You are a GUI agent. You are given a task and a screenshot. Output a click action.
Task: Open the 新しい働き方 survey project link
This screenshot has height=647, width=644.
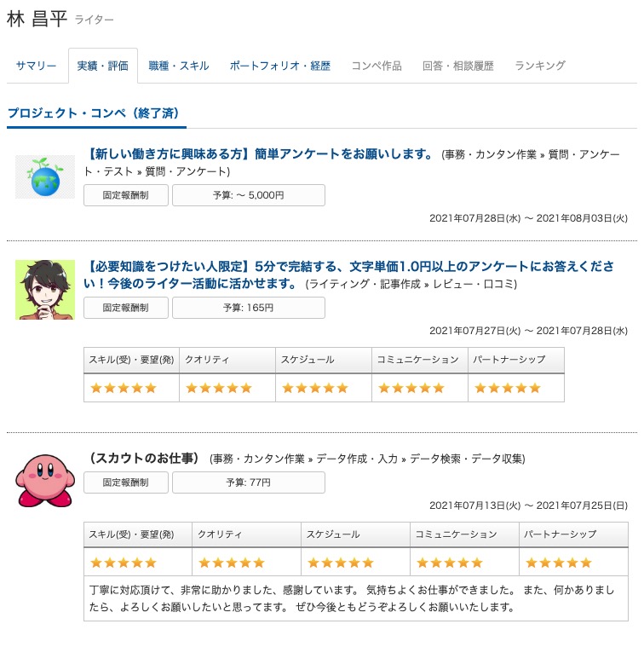coord(261,153)
